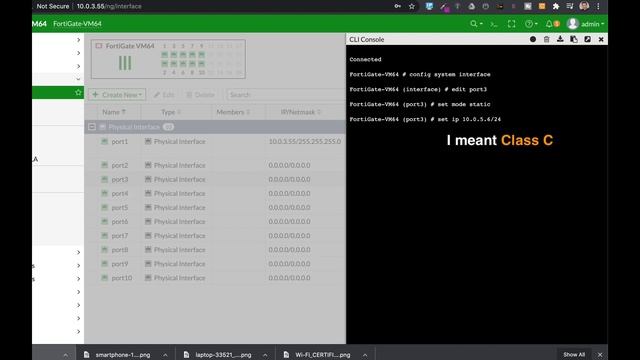This screenshot has height=360, width=640.
Task: Collapse the Physical Interface group
Action: tap(92, 127)
